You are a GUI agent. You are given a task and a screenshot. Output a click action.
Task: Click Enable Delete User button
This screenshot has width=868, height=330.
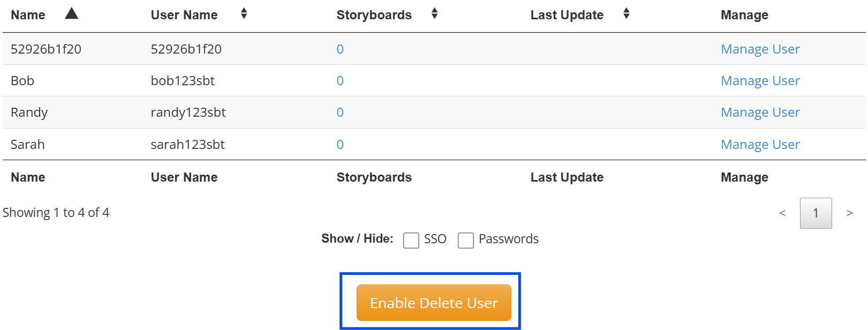pyautogui.click(x=434, y=303)
